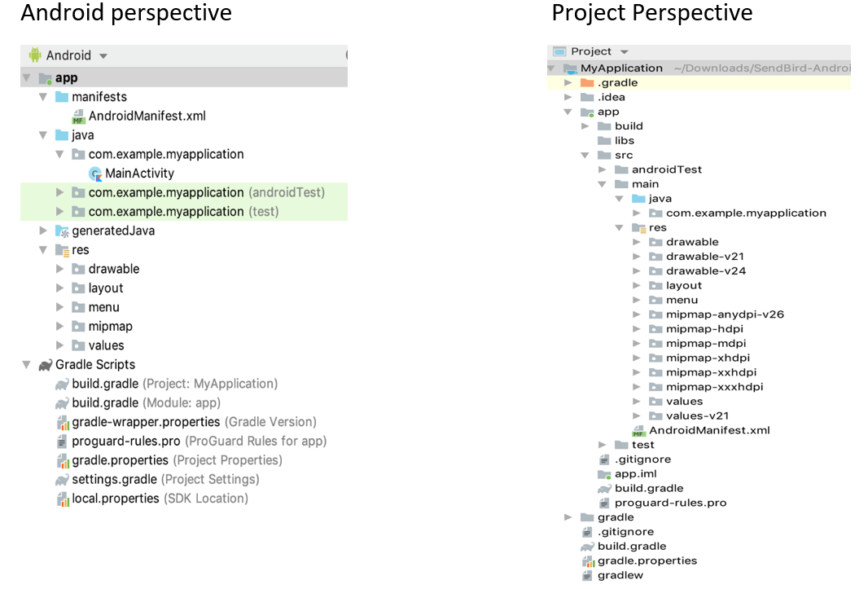Click proguard-rules.pro icon in Gradle Scripts
Image resolution: width=868 pixels, height=589 pixels.
[x=62, y=442]
